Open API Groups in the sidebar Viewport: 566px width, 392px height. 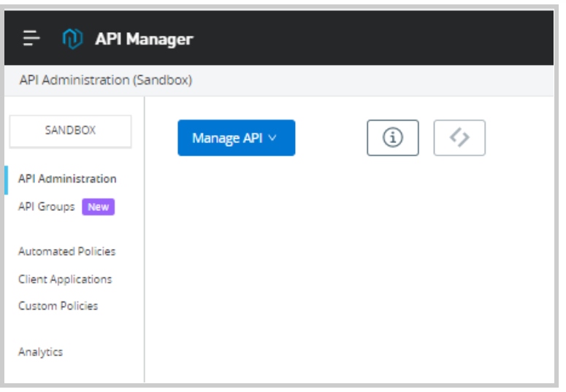[47, 207]
